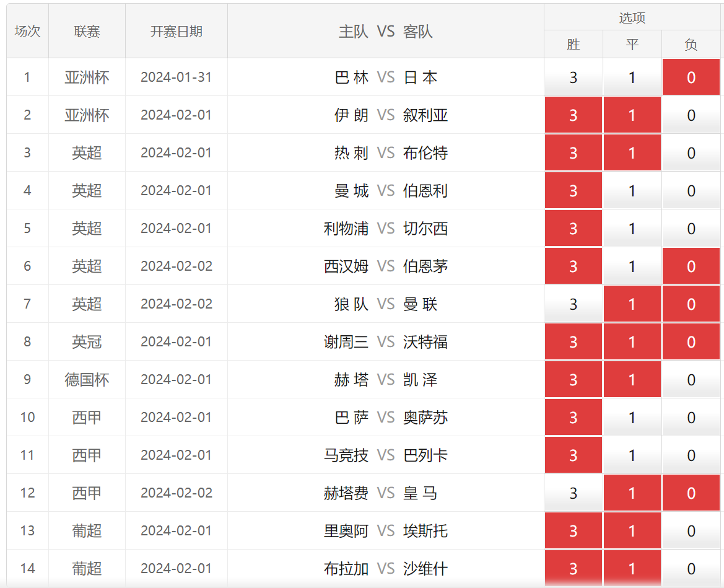The height and width of the screenshot is (588, 724).
Task: Unselect win 3 for 曼城 VS 伯恩利
Action: pyautogui.click(x=573, y=191)
